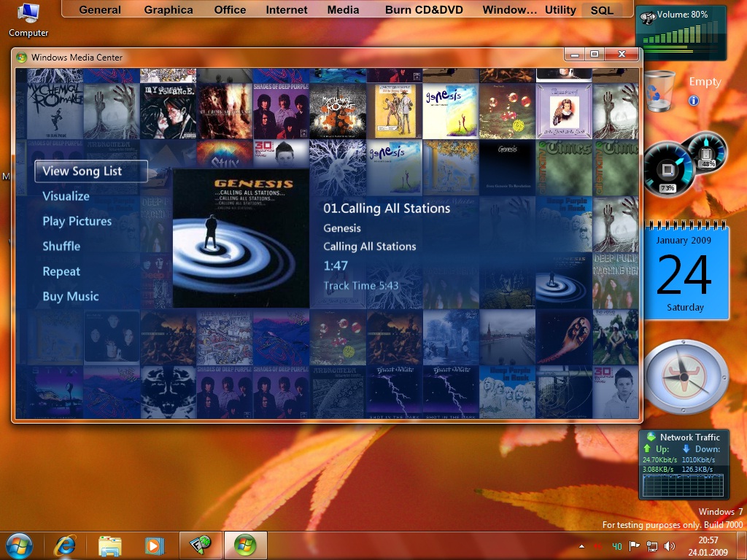Open Buy Music option
The height and width of the screenshot is (560, 747).
tap(71, 296)
